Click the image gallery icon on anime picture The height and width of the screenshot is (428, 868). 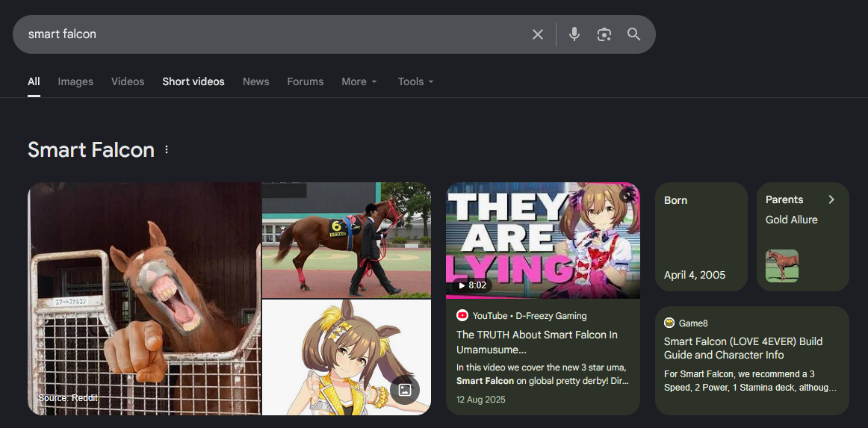(405, 389)
